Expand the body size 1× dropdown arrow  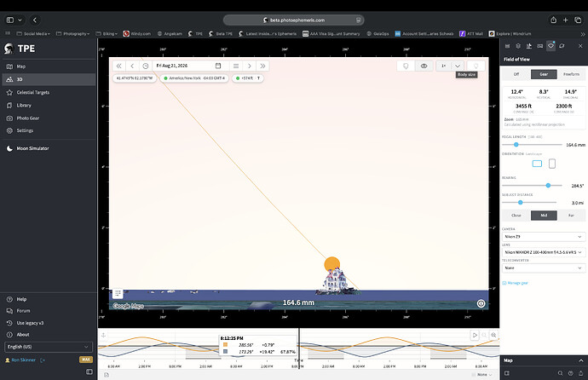click(458, 66)
